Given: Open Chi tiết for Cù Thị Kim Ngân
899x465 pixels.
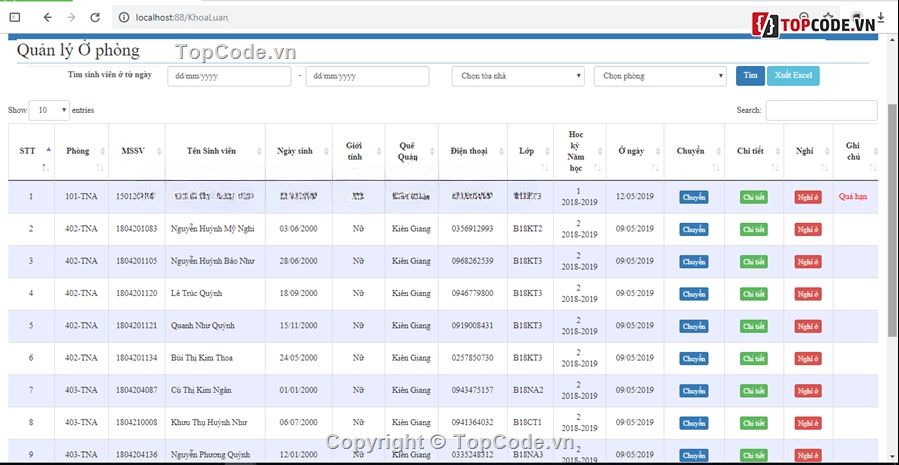Looking at the screenshot, I should point(754,391).
